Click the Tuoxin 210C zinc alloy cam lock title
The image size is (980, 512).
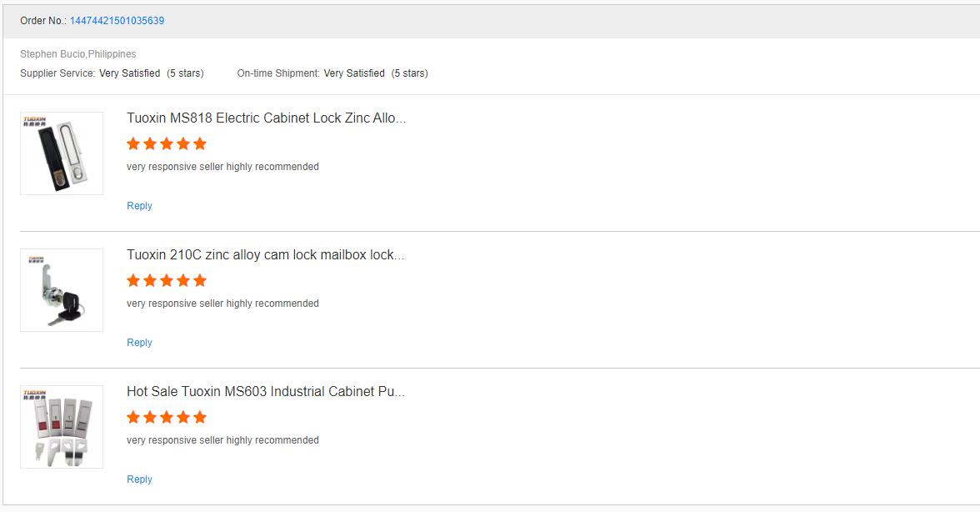265,255
